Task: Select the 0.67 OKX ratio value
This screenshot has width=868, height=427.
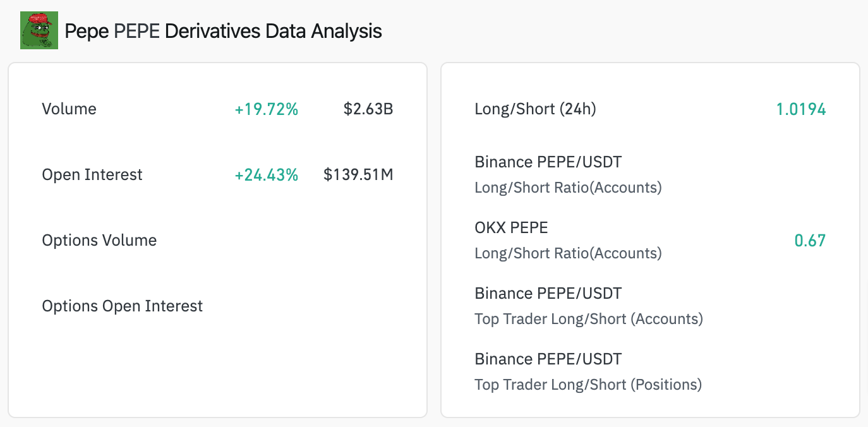Action: click(811, 240)
